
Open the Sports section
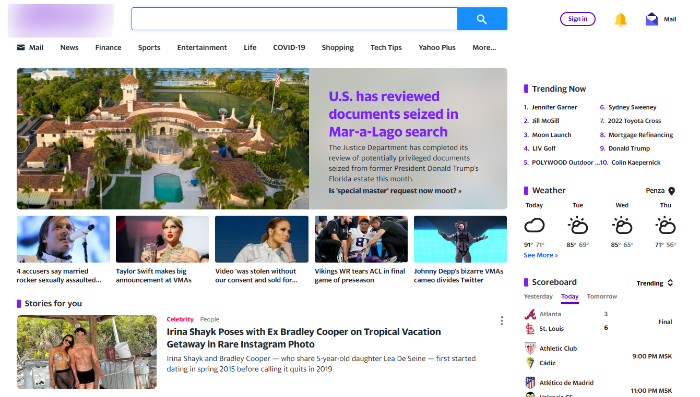(149, 47)
